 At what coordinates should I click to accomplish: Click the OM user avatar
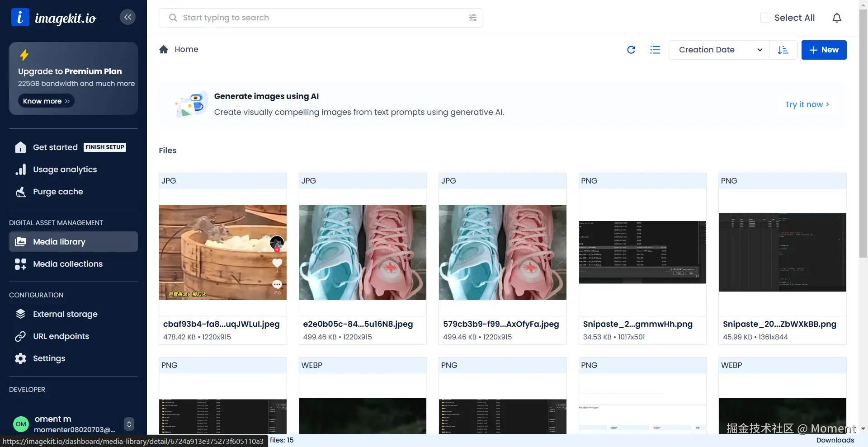click(x=21, y=424)
